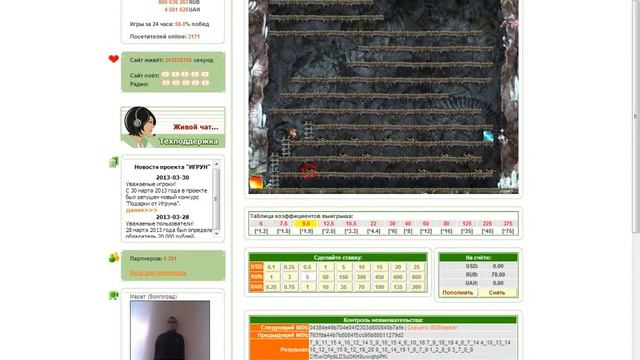
Task: Click the green news document icon
Action: [113, 162]
